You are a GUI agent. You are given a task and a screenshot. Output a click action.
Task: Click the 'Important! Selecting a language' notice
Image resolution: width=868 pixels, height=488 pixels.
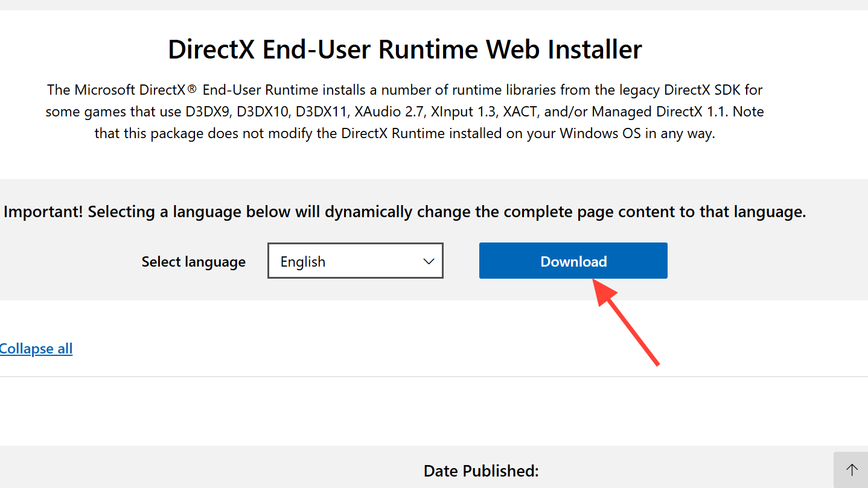coord(405,212)
